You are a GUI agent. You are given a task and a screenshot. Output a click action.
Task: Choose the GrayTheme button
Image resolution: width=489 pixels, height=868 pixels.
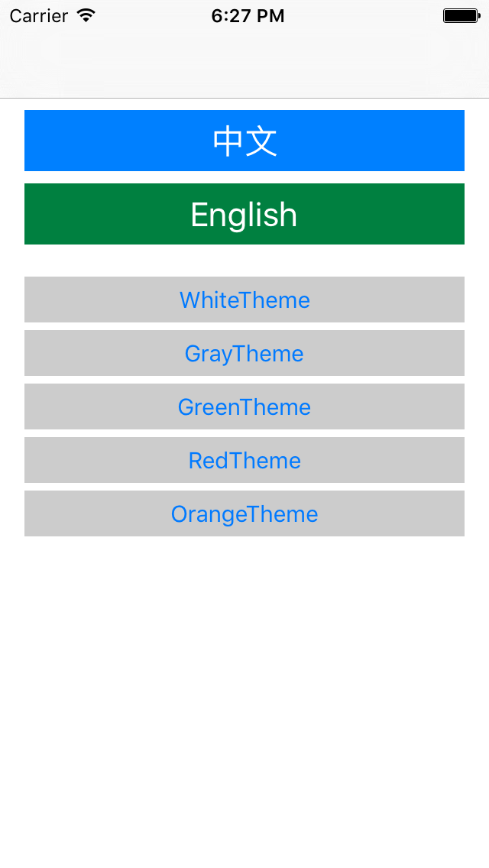pyautogui.click(x=244, y=353)
